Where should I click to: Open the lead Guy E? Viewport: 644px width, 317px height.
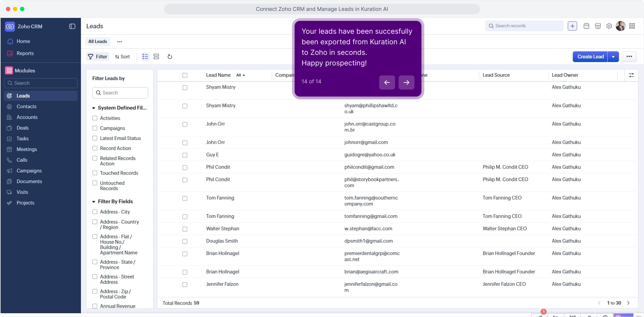(x=212, y=155)
